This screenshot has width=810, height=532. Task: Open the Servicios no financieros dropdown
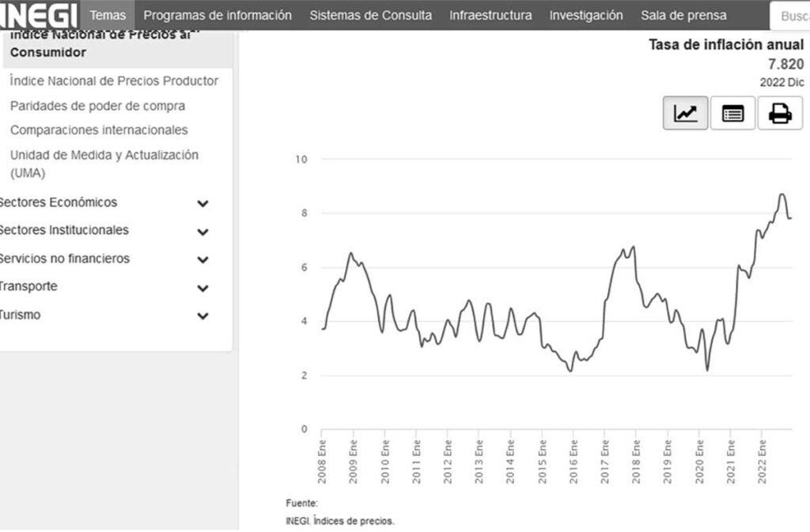(x=202, y=258)
